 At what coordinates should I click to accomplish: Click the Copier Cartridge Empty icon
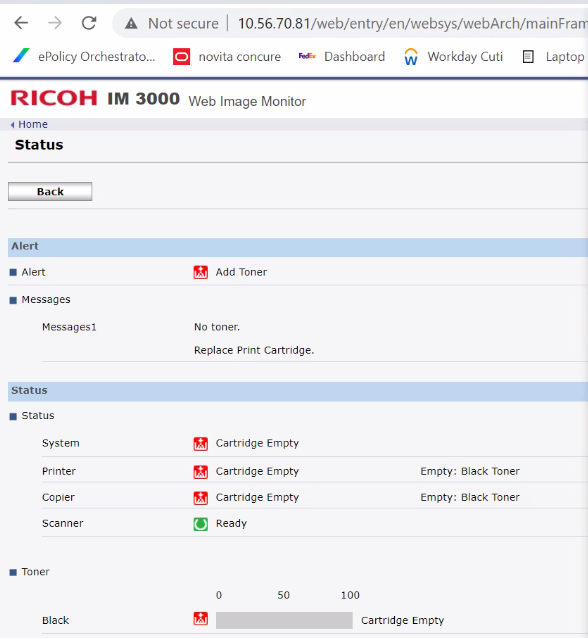201,498
